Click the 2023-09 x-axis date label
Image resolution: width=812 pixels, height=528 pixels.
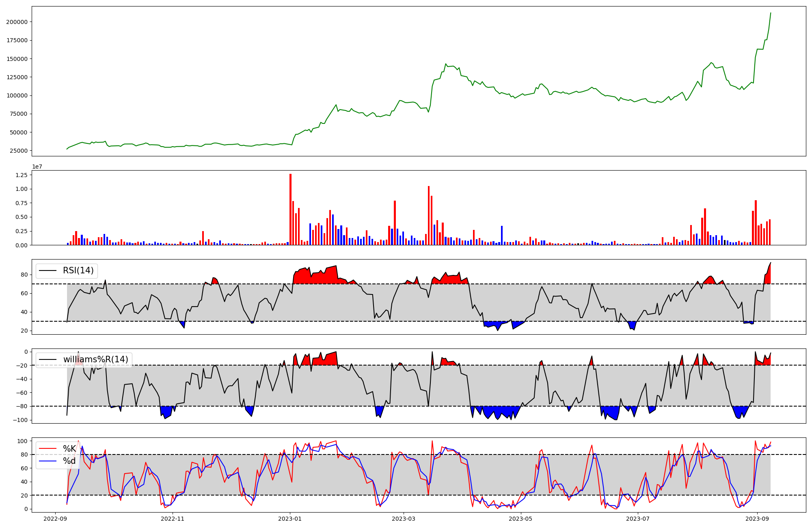758,518
